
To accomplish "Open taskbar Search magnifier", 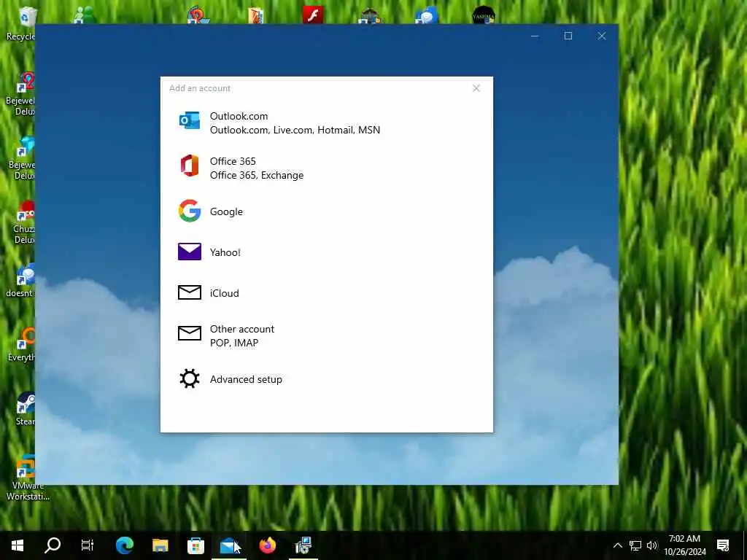I will click(x=53, y=545).
